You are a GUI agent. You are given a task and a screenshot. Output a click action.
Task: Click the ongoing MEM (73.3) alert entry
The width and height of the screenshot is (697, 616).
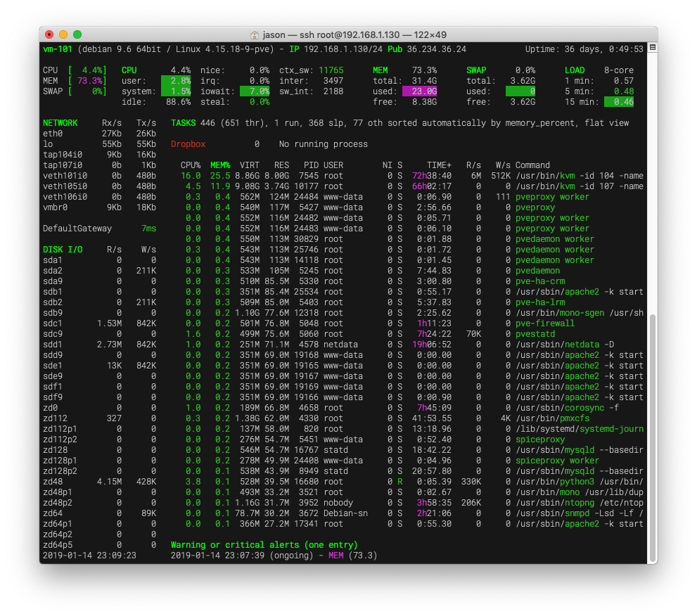pos(274,556)
